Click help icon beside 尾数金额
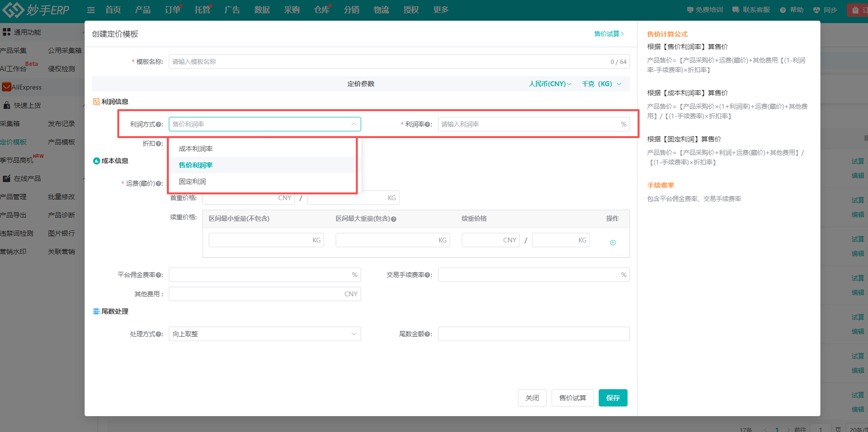This screenshot has height=432, width=868. point(428,334)
